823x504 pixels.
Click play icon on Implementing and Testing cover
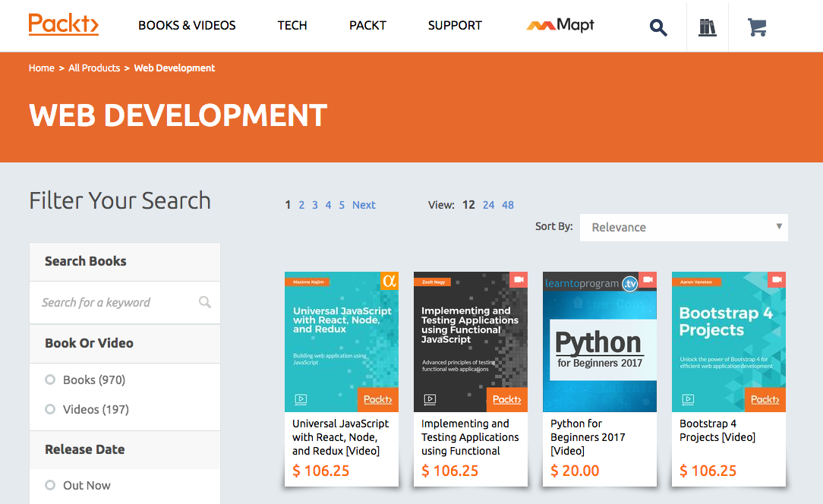tap(430, 399)
